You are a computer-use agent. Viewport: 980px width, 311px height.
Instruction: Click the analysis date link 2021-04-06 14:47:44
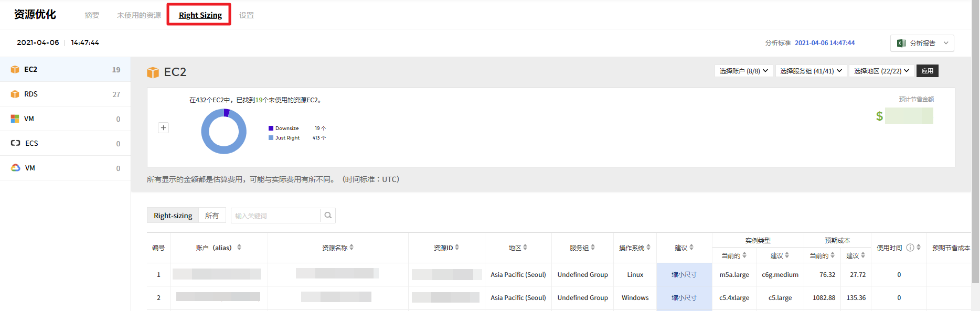pos(824,43)
